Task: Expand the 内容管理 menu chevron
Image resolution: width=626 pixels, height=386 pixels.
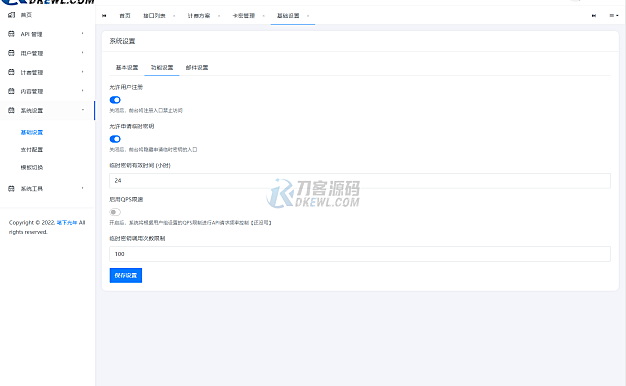Action: coord(83,91)
